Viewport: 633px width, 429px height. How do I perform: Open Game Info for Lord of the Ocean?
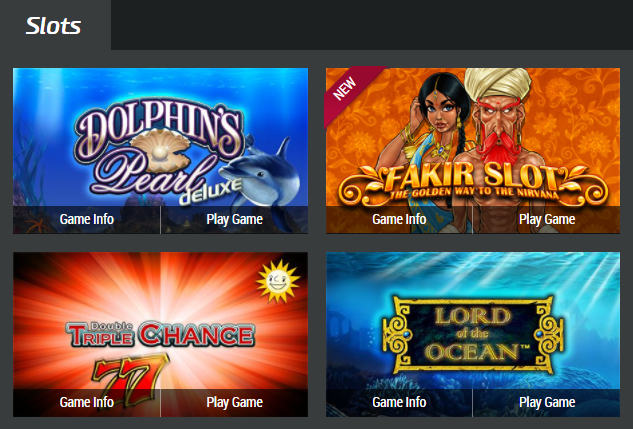click(x=399, y=402)
